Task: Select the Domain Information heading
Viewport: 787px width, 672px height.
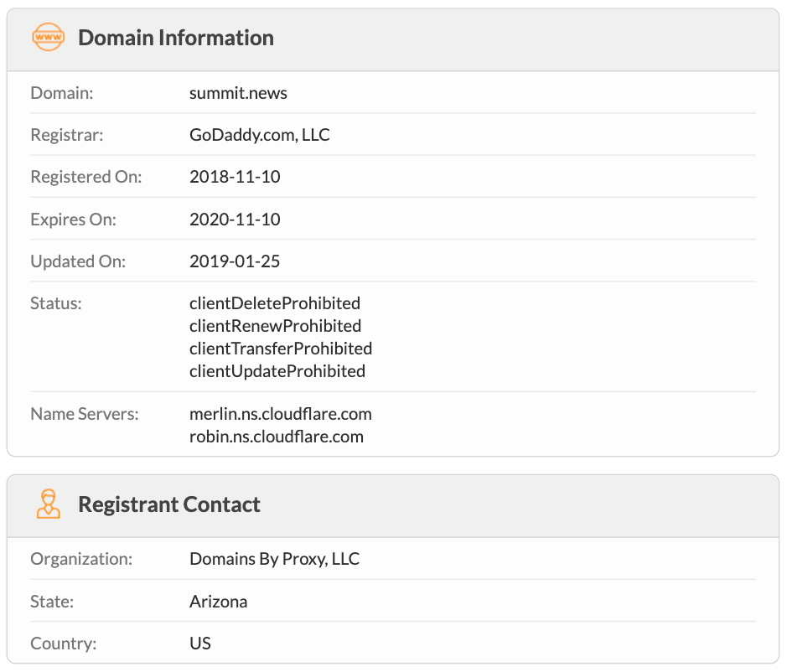Action: click(176, 38)
